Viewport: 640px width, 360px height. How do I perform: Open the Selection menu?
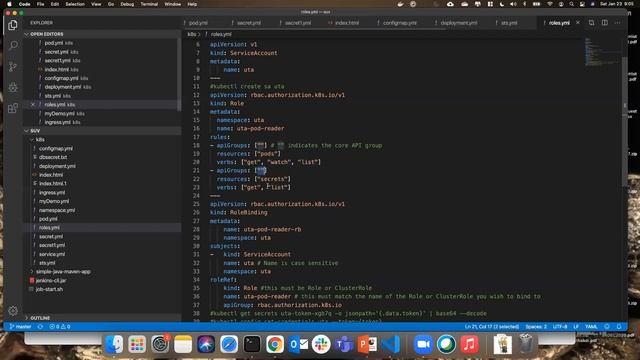click(75, 4)
